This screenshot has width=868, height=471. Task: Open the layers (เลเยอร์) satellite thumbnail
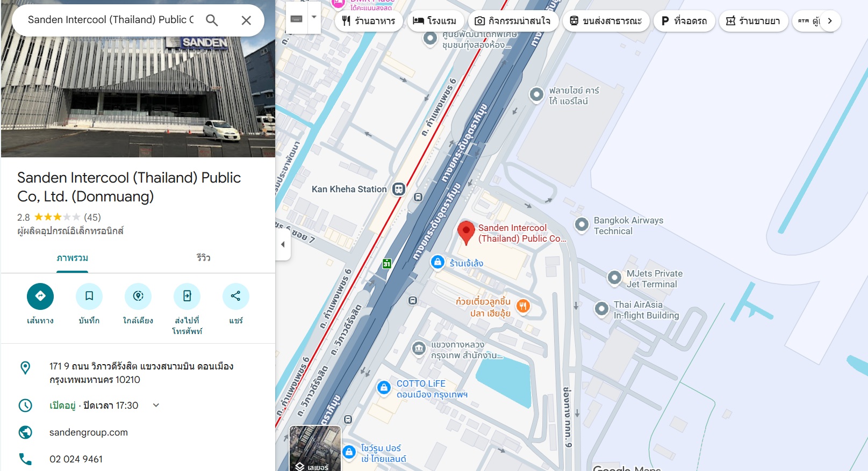tap(315, 448)
